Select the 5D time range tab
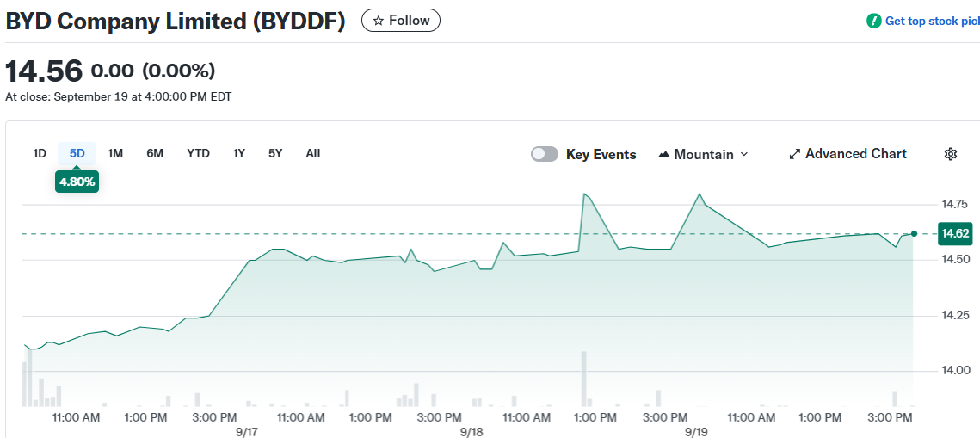Viewport: 980px width, 438px height. 77,153
